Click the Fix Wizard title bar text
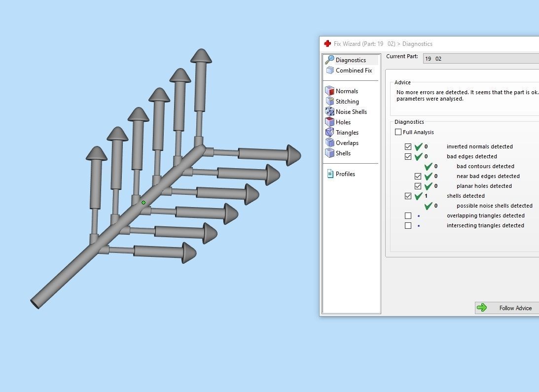 tap(383, 44)
